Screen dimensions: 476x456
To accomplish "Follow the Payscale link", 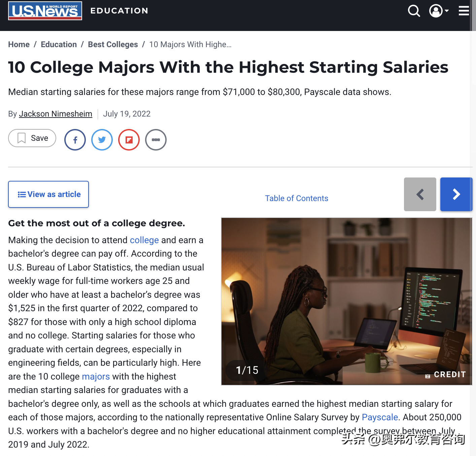I will pyautogui.click(x=380, y=417).
